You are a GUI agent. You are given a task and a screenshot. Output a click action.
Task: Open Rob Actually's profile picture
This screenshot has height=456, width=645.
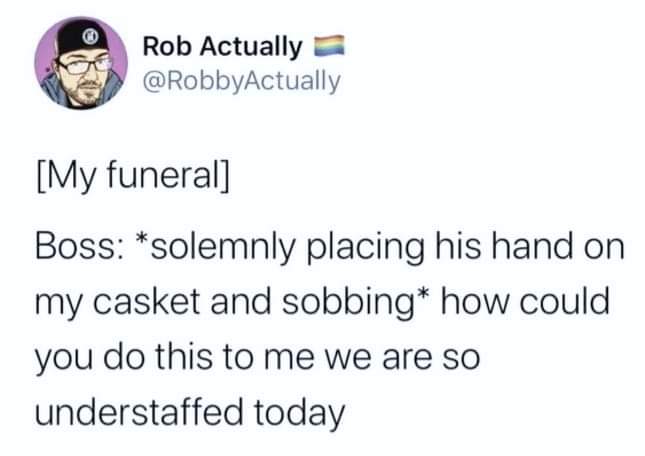pyautogui.click(x=81, y=63)
